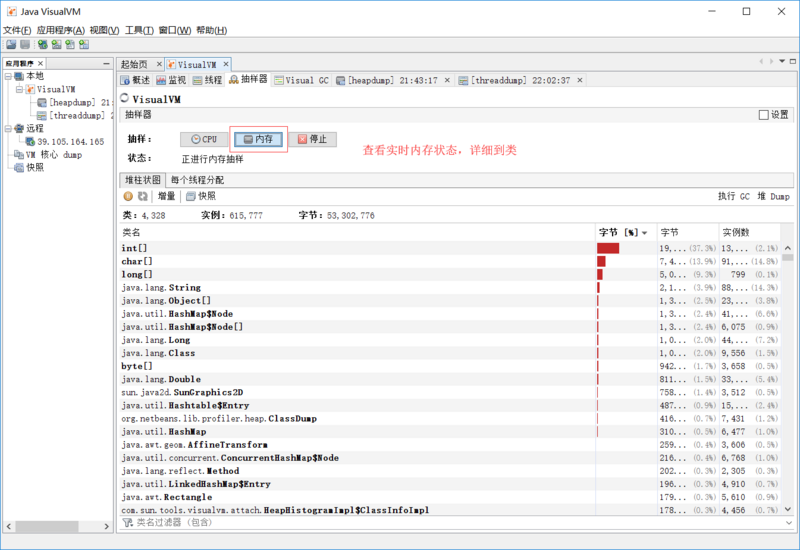The image size is (800, 550).
Task: Click the clock icon on the CPU button
Action: tap(195, 139)
